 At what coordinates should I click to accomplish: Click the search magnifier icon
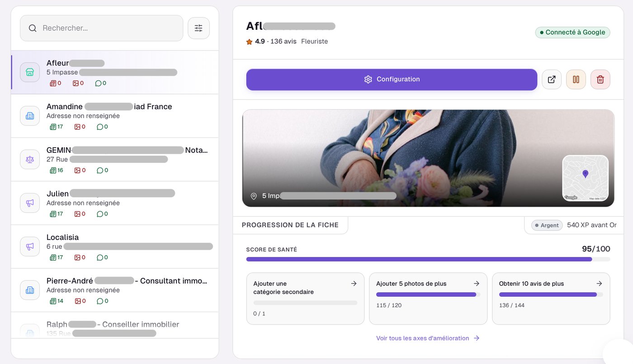coord(33,28)
